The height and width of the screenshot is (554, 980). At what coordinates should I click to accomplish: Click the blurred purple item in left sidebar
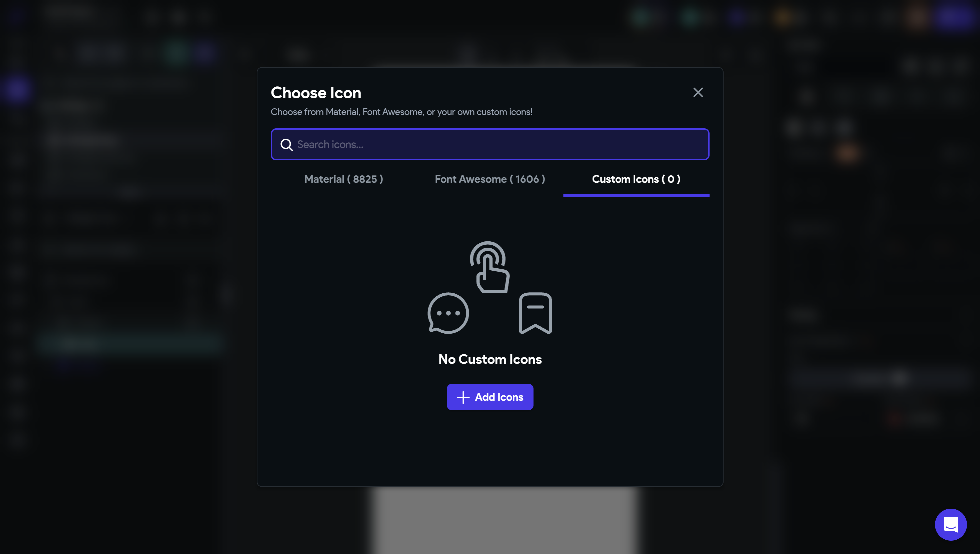click(16, 89)
